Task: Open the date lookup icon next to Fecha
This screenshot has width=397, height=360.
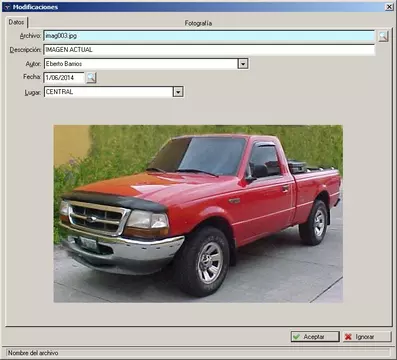Action: point(91,78)
